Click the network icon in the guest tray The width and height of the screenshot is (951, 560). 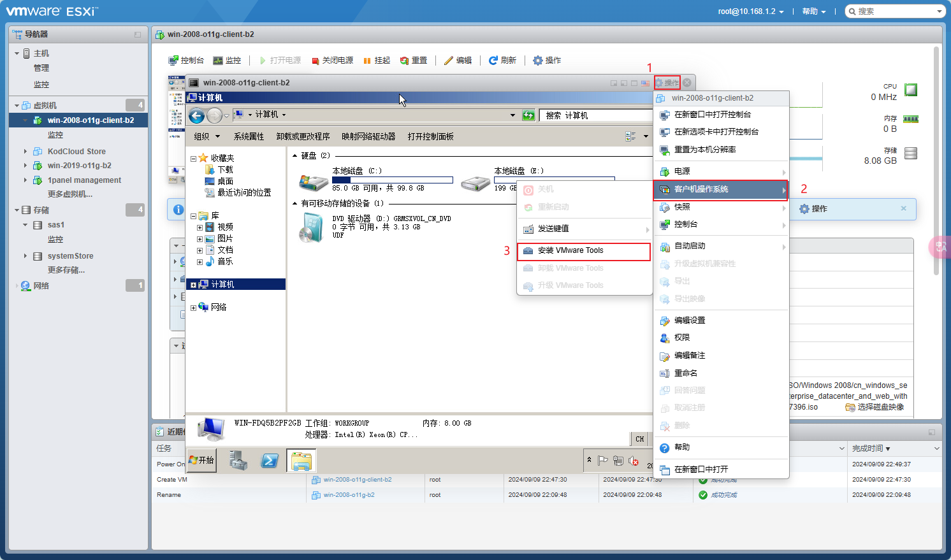click(618, 461)
